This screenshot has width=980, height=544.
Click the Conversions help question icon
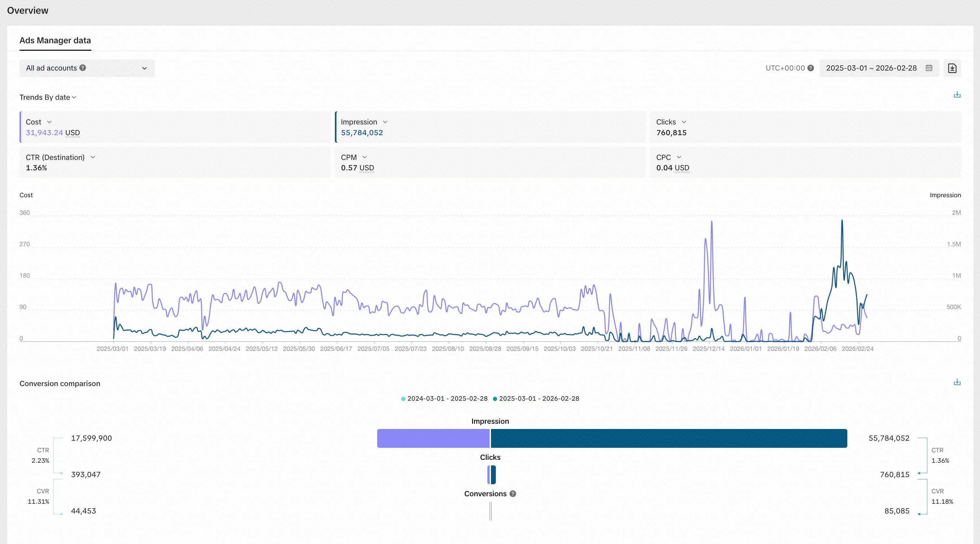512,493
